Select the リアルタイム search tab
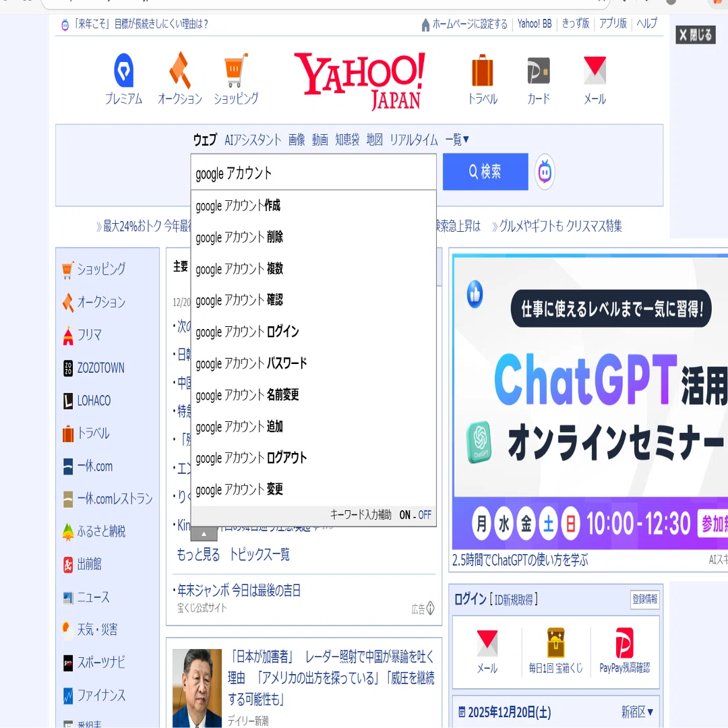Screen dimensions: 728x728 coord(414,140)
